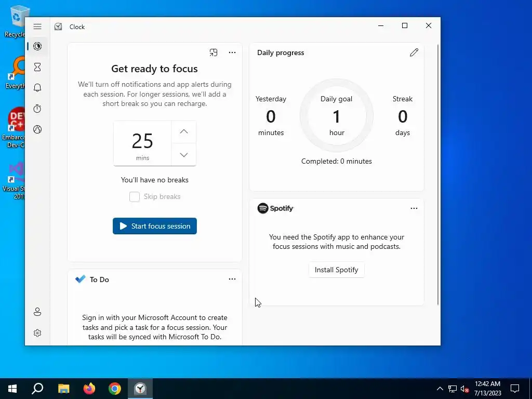Image resolution: width=532 pixels, height=399 pixels.
Task: Open the hamburger navigation menu
Action: tap(37, 26)
